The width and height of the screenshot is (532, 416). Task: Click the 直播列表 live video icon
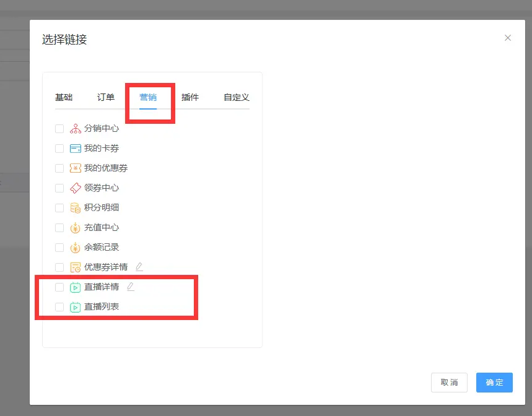point(76,307)
